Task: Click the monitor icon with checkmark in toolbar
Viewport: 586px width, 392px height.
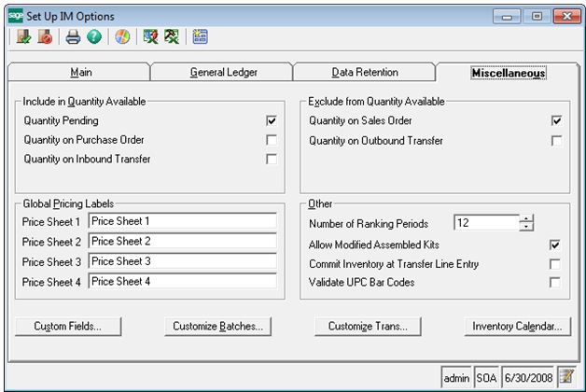Action: [149, 37]
